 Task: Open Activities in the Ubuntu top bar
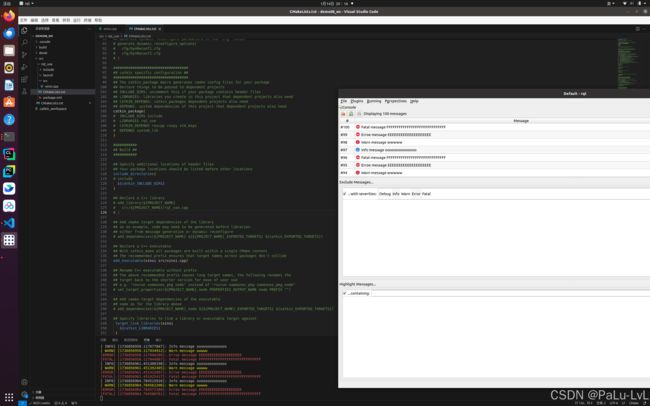pyautogui.click(x=7, y=3)
